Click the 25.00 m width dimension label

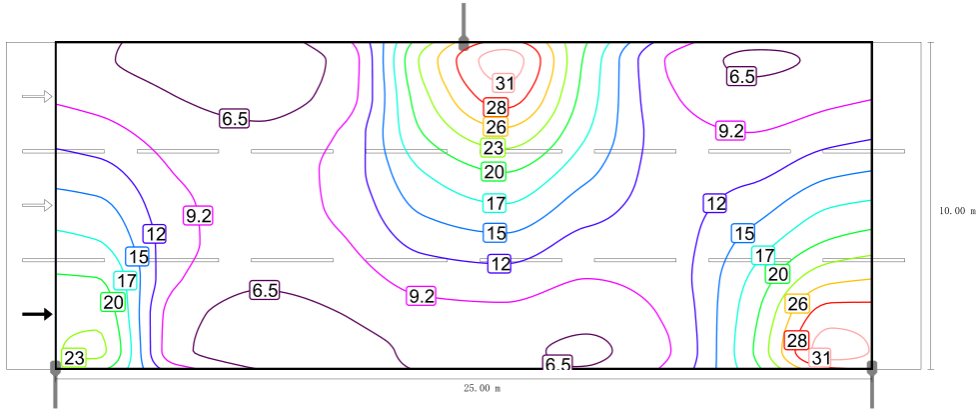click(x=483, y=388)
